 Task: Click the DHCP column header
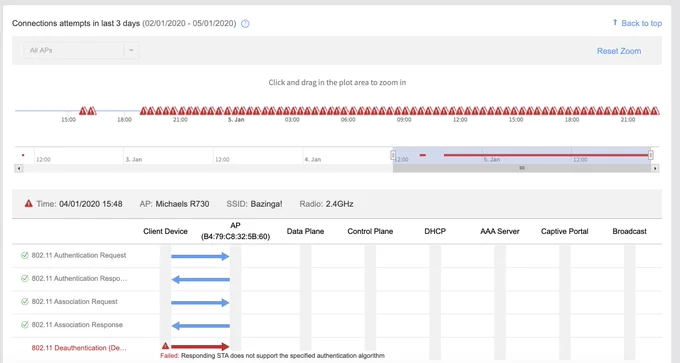click(435, 231)
